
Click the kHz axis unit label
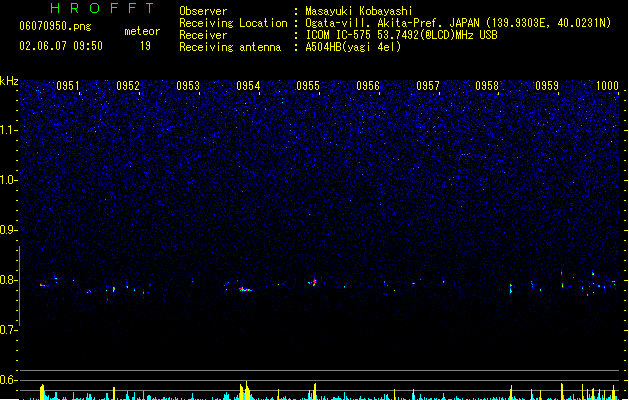pyautogui.click(x=9, y=81)
